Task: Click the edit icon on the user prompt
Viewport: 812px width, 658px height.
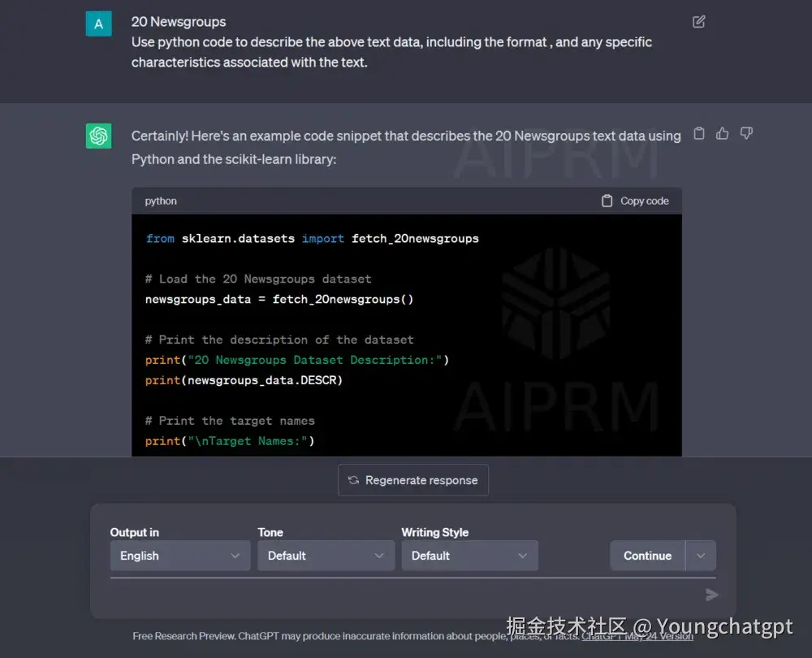Action: (x=698, y=22)
